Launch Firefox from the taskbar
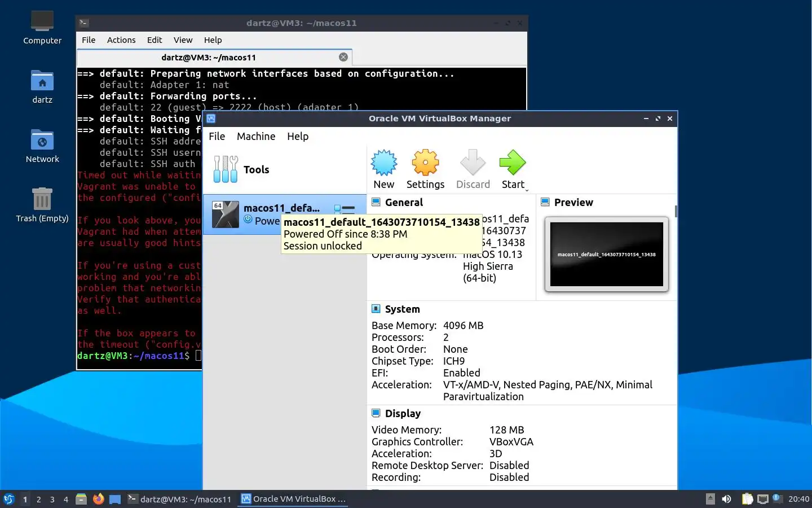 98,499
